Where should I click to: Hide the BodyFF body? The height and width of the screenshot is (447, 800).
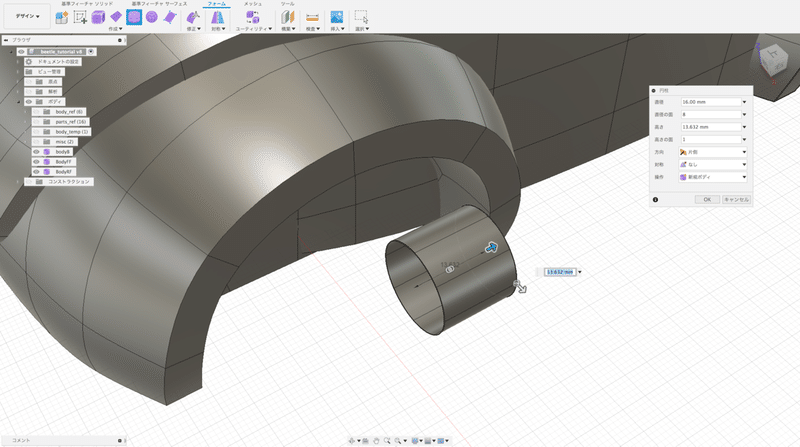tap(37, 161)
